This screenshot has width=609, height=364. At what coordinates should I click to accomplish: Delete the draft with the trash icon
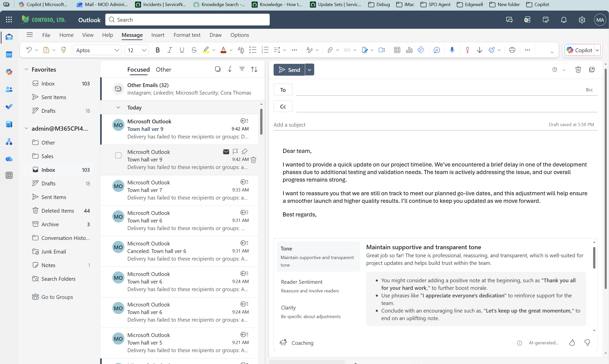click(578, 70)
